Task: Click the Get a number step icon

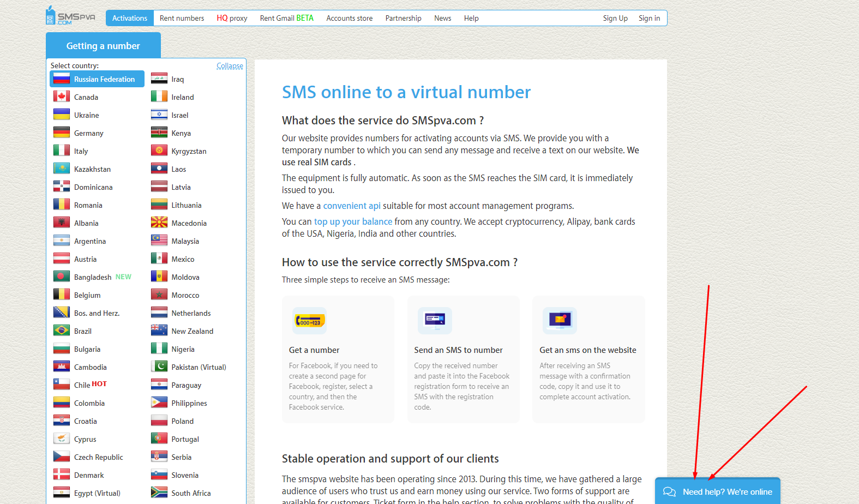Action: click(x=310, y=321)
